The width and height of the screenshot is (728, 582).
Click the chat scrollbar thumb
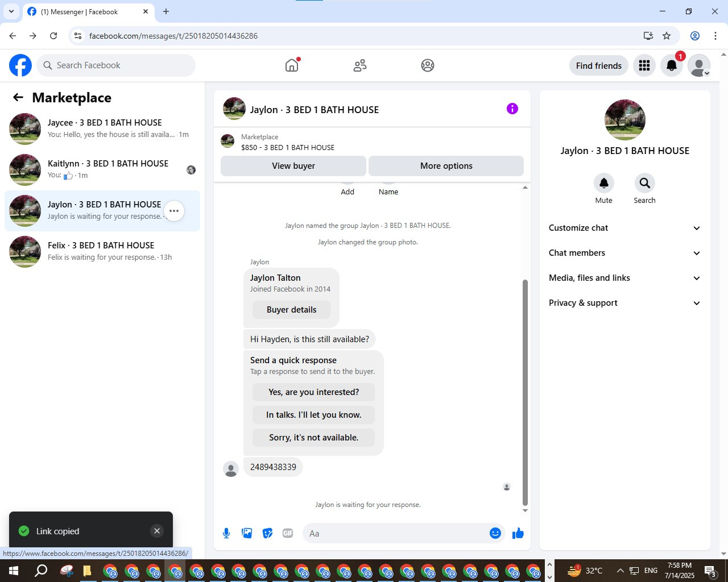(525, 392)
